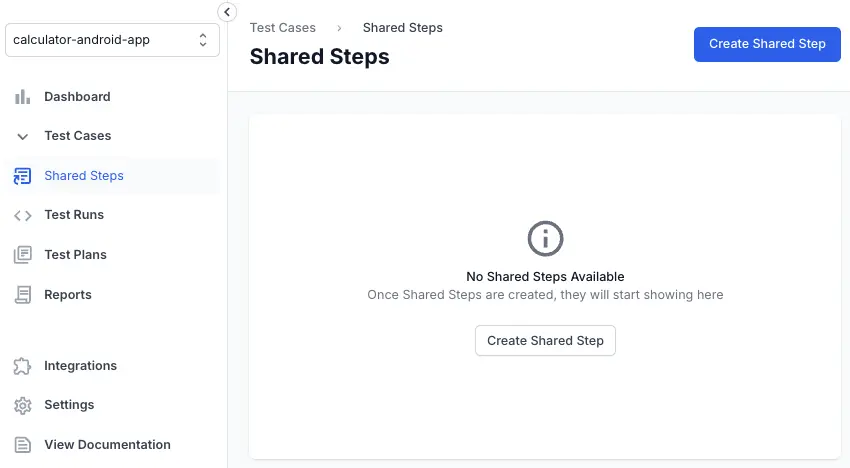Screen dimensions: 850x468
Task: Go to Test Runs
Action: (x=74, y=215)
